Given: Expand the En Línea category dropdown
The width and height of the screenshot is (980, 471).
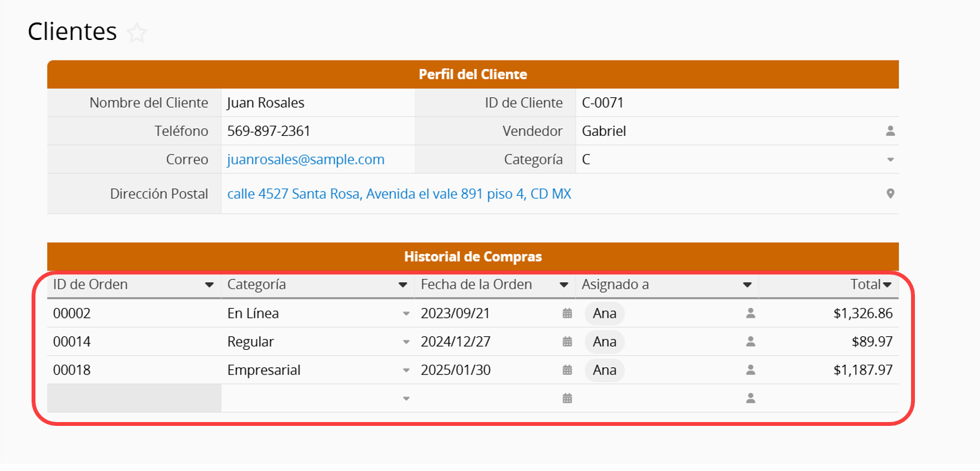Looking at the screenshot, I should point(406,314).
